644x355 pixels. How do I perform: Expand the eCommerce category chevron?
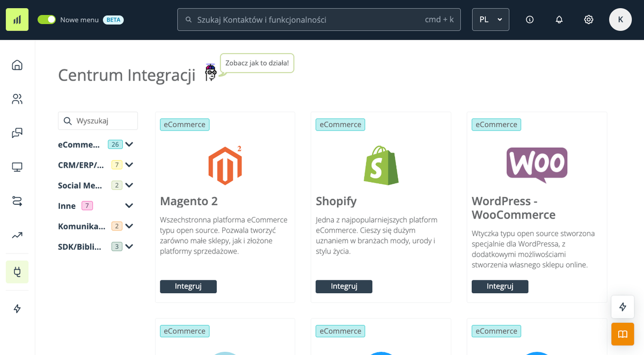(129, 144)
